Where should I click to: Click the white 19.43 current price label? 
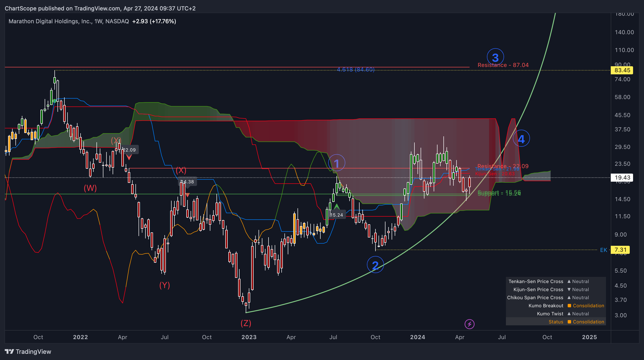622,177
